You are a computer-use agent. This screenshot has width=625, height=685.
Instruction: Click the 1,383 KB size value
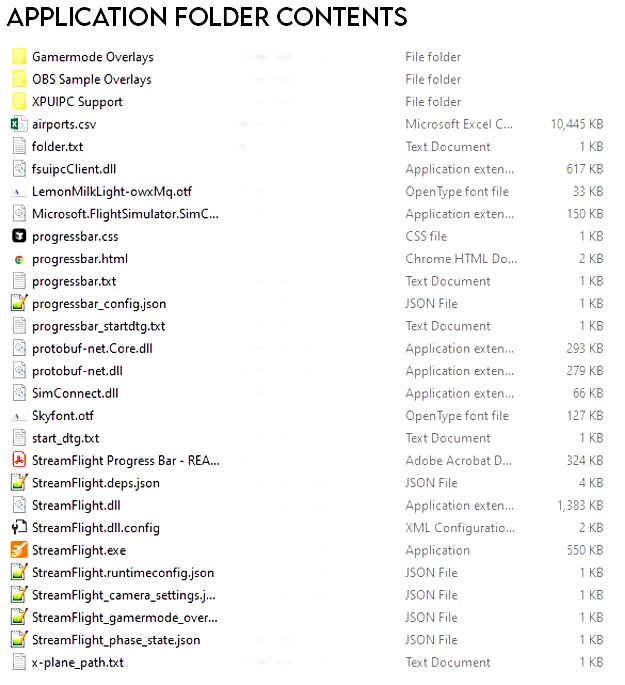coord(580,505)
